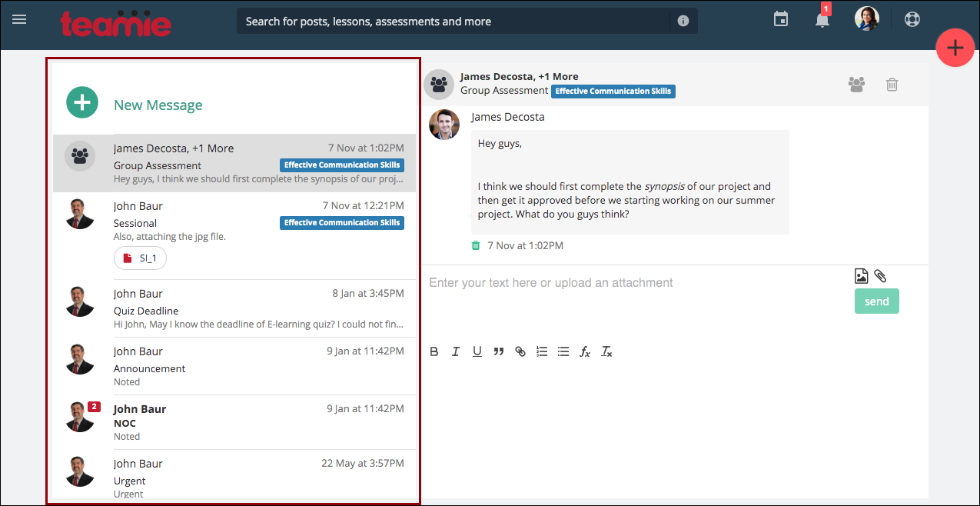This screenshot has height=506, width=980.
Task: Click the notification count badge 1
Action: [x=826, y=9]
